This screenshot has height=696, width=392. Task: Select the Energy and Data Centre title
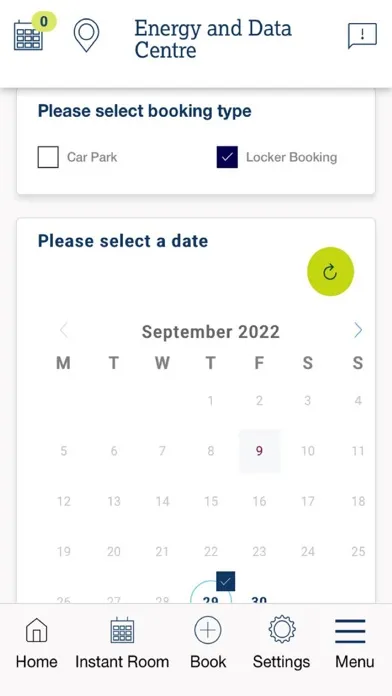point(213,39)
